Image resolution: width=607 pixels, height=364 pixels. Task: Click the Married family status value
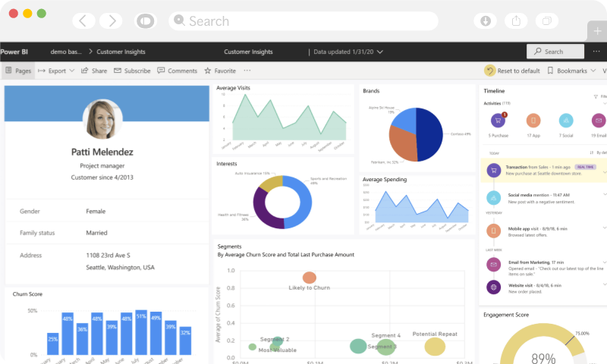[97, 233]
